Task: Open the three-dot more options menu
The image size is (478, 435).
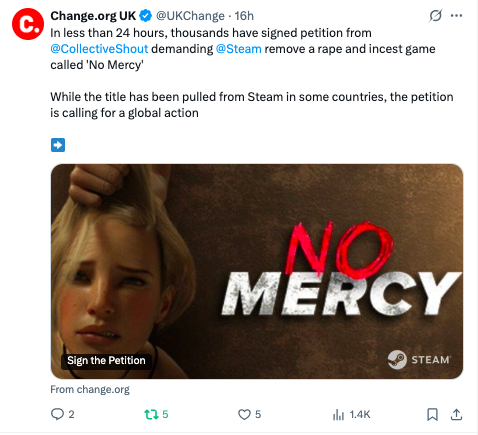Action: 456,16
